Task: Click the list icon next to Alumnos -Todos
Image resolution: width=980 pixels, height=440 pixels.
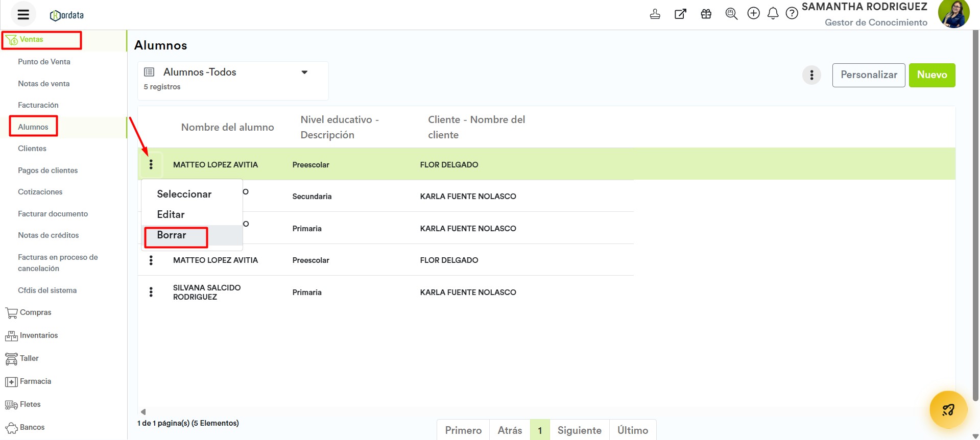Action: pos(149,72)
